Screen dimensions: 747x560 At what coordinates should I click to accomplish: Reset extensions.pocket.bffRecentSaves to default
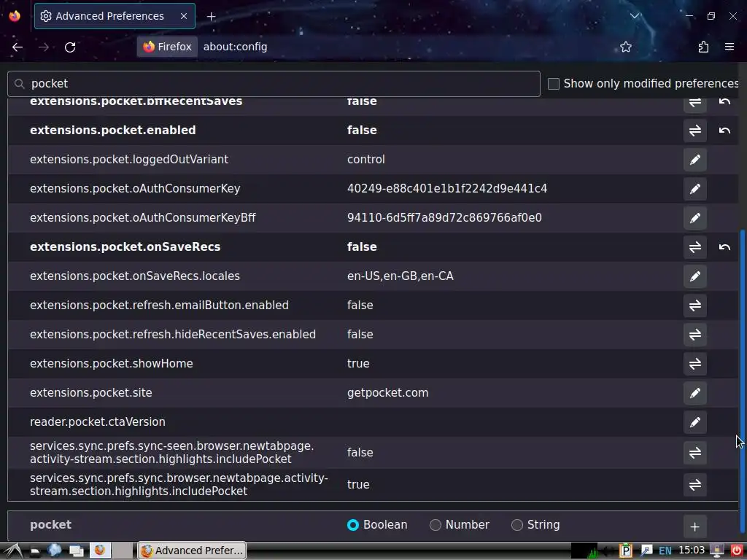[724, 102]
